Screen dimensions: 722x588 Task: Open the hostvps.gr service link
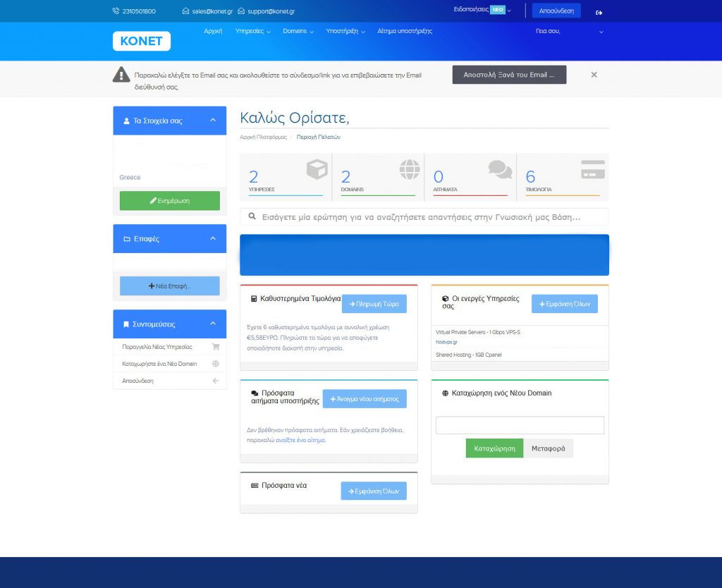(x=446, y=341)
